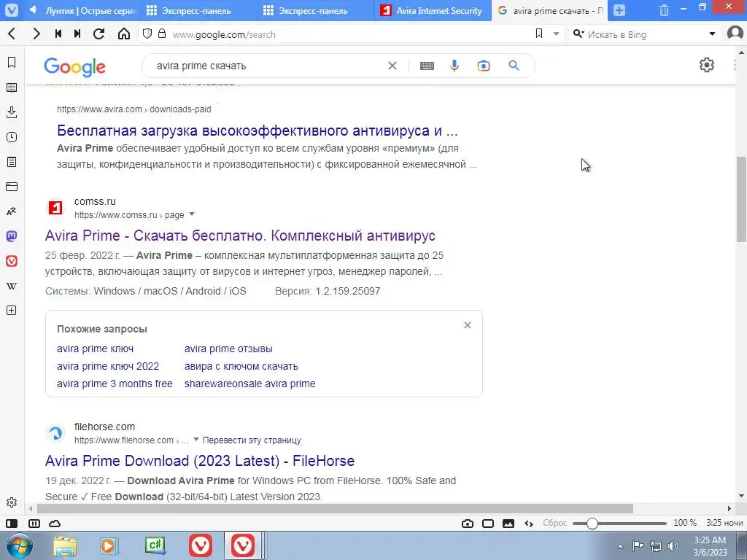
Task: Click the sync cloud status icon
Action: [55, 524]
